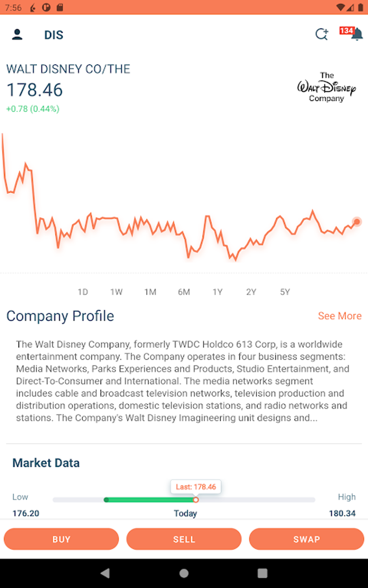Switch chart to 1Y range
Viewport: 368px width, 588px height.
pos(217,292)
